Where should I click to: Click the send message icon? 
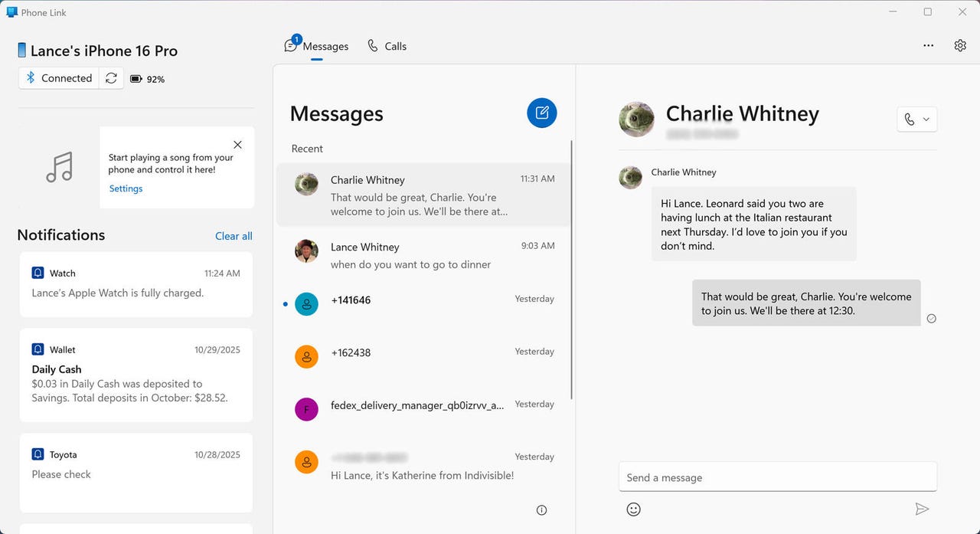[922, 508]
